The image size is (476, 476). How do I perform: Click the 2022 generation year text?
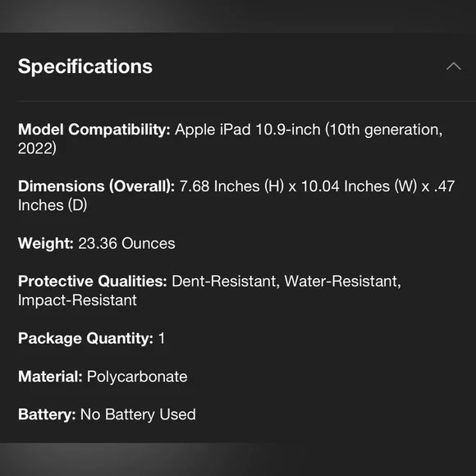[37, 149]
